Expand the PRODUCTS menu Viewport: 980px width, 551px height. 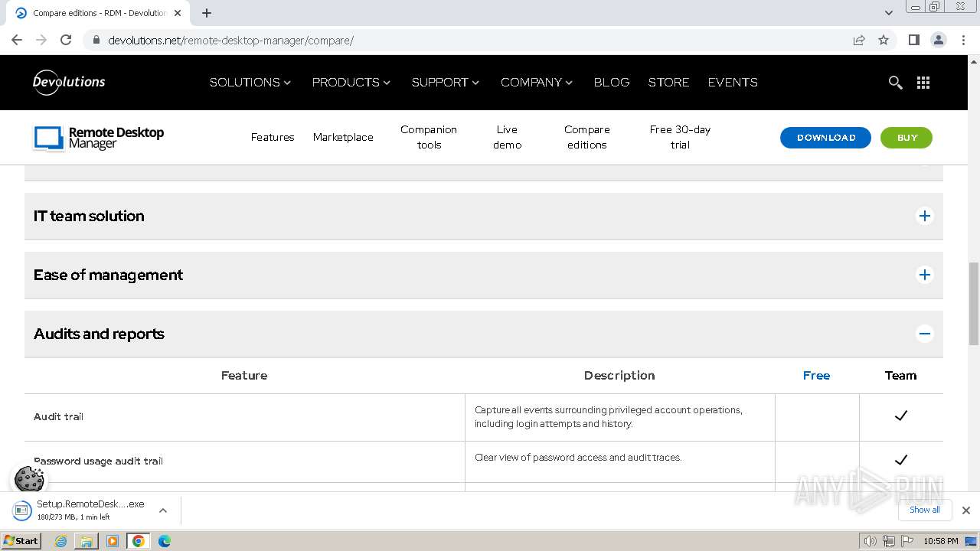[x=351, y=83]
